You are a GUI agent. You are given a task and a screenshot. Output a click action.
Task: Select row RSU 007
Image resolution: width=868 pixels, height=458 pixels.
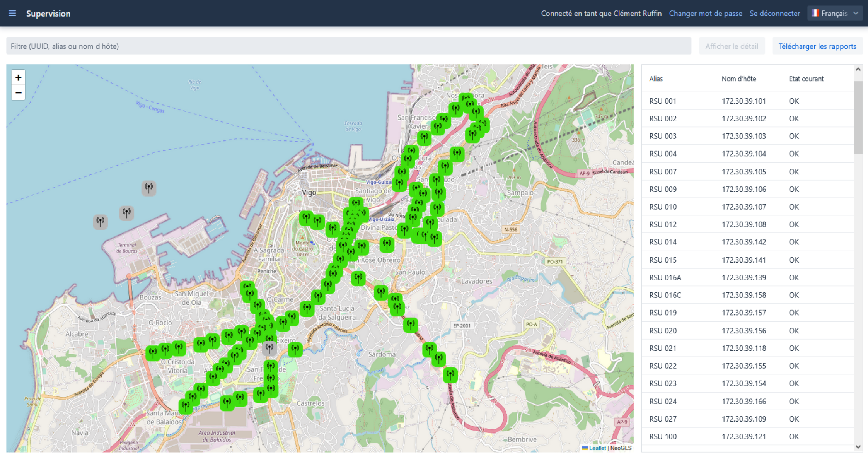(x=747, y=171)
